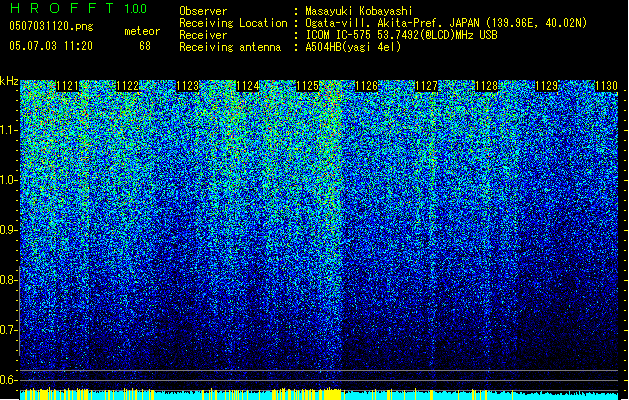Image resolution: width=629 pixels, height=400 pixels.
Task: Click the 0.7 kHz axis label
Action: point(9,330)
